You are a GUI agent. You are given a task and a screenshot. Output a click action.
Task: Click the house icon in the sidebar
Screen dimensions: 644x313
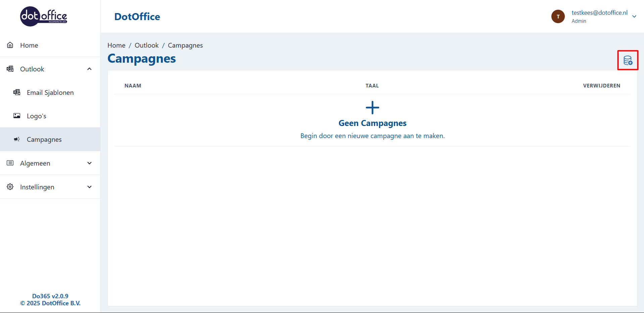pyautogui.click(x=10, y=45)
